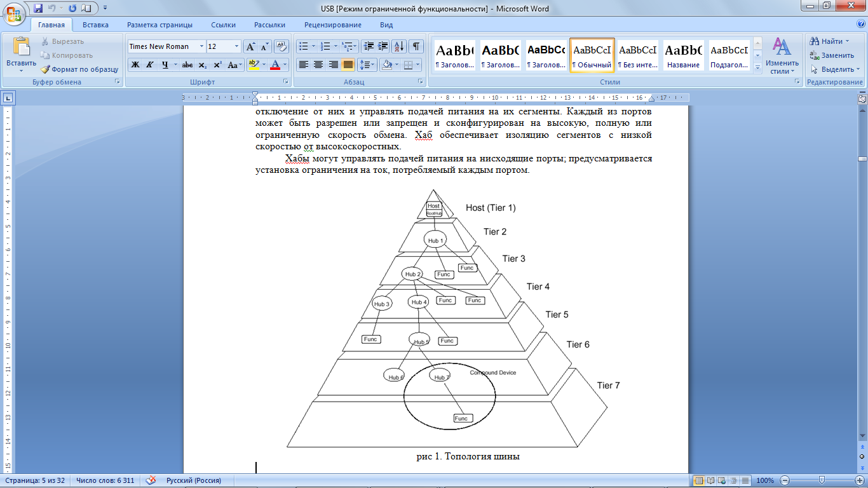Switch to the Ссылки tab
The image size is (868, 488).
224,25
